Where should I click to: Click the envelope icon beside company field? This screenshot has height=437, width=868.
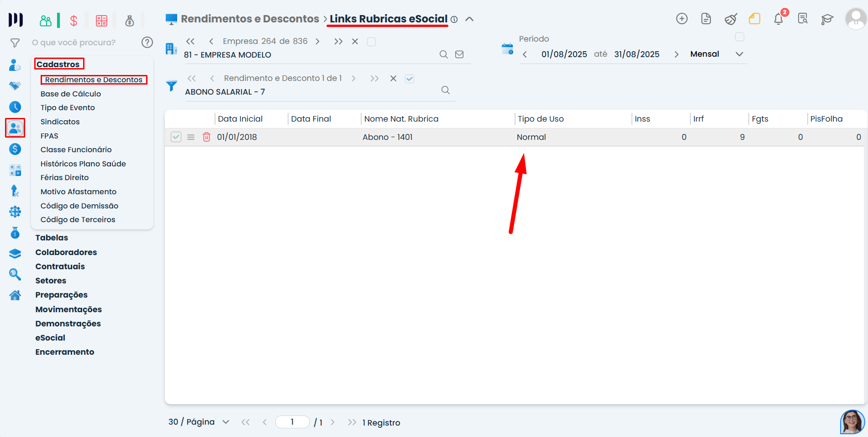[459, 54]
